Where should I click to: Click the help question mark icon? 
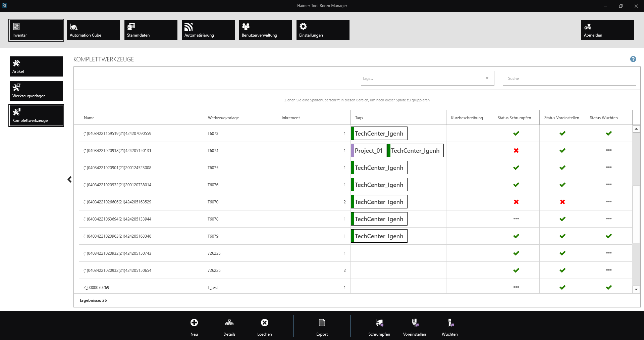pyautogui.click(x=633, y=59)
